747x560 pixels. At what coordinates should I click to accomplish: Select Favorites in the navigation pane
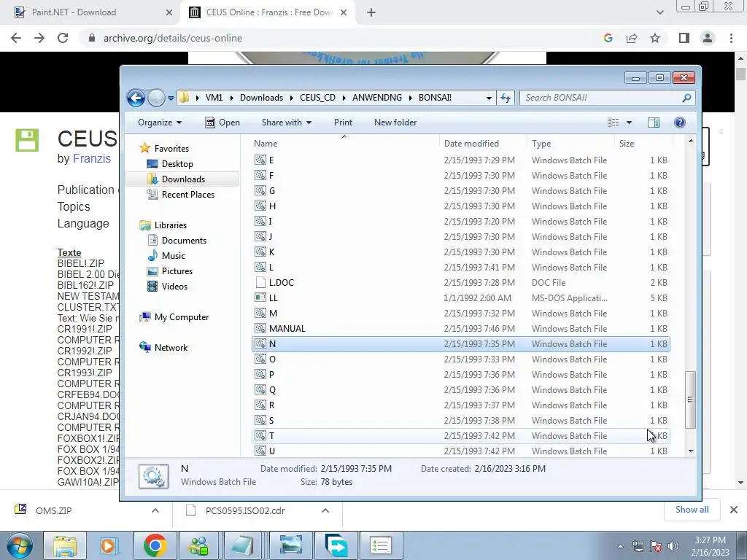coord(171,149)
